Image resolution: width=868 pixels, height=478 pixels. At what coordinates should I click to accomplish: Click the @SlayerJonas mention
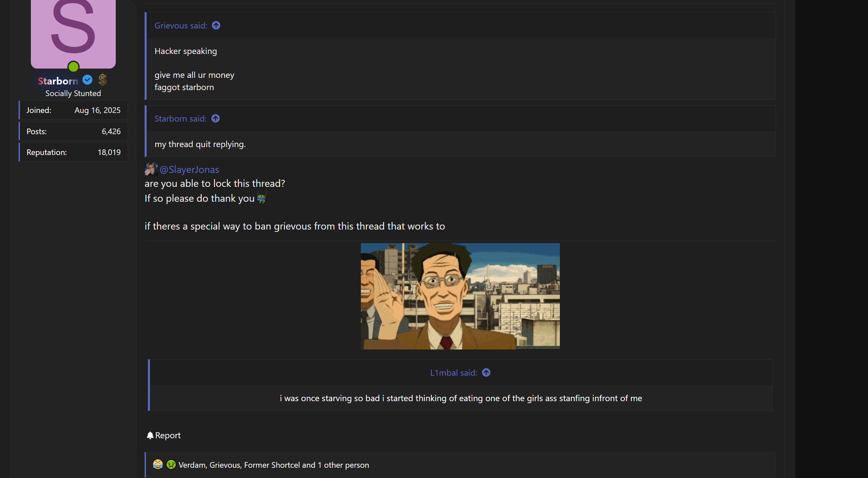pyautogui.click(x=189, y=169)
